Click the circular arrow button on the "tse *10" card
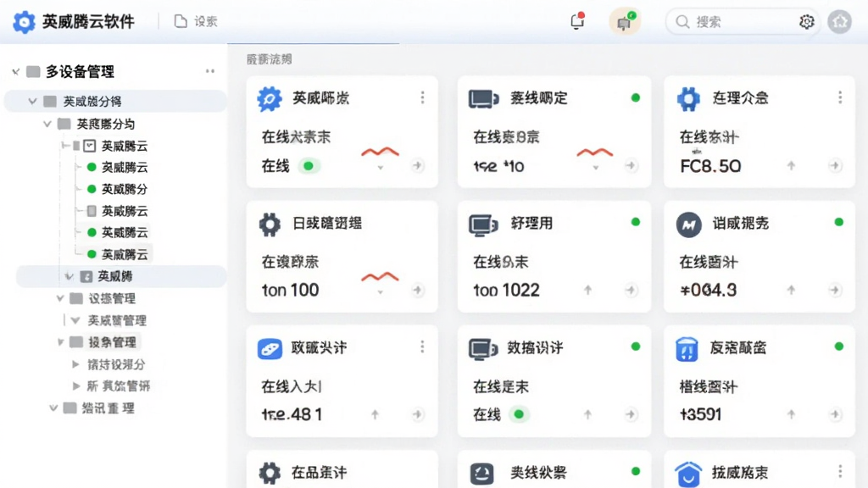Image resolution: width=868 pixels, height=488 pixels. pos(631,165)
